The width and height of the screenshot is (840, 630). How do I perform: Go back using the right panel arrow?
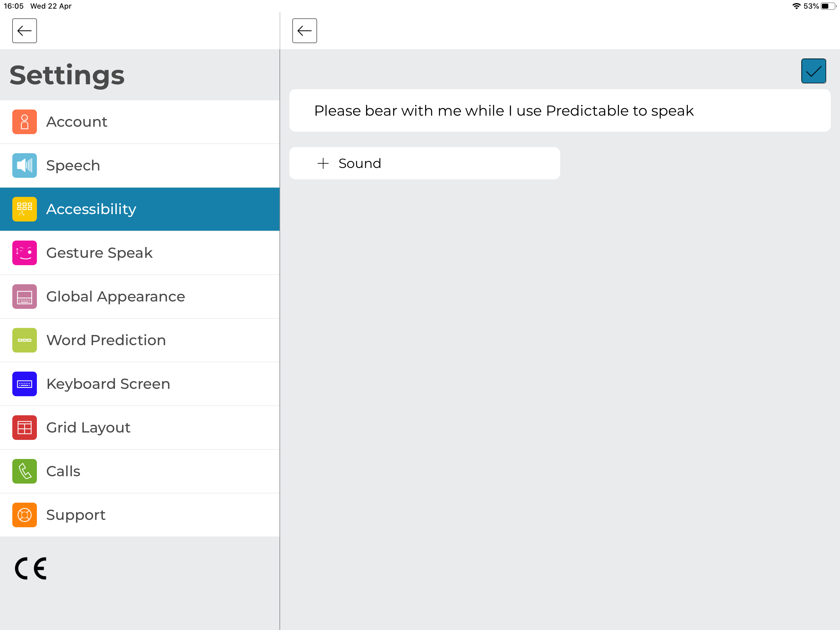click(305, 31)
